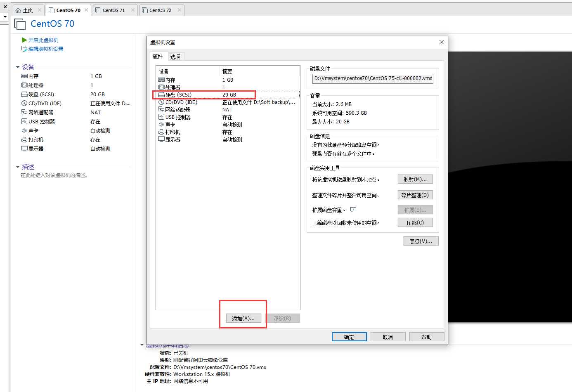Screen dimensions: 572x392
Task: Click the printer icon in dialog list
Action: pos(161,132)
